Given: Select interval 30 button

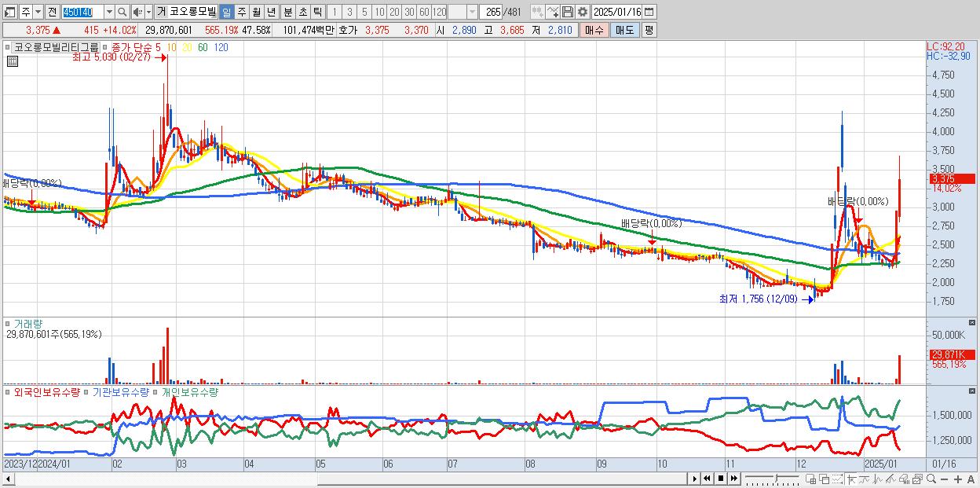Looking at the screenshot, I should pyautogui.click(x=409, y=12).
